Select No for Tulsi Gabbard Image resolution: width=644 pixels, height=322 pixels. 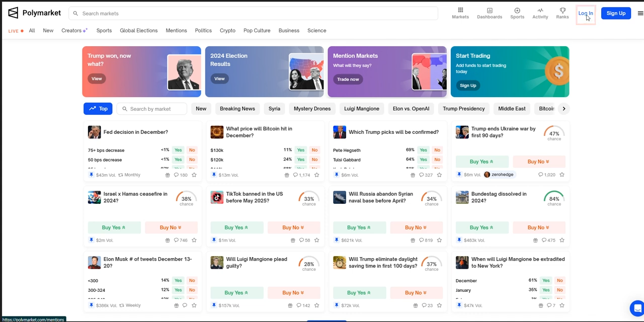click(x=437, y=159)
